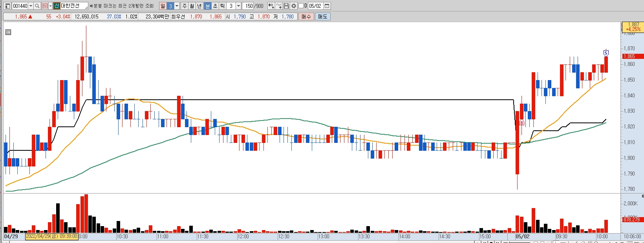Click the 1,887 +4.25% yellow price label
Image resolution: width=644 pixels, height=243 pixels.
pyautogui.click(x=633, y=27)
